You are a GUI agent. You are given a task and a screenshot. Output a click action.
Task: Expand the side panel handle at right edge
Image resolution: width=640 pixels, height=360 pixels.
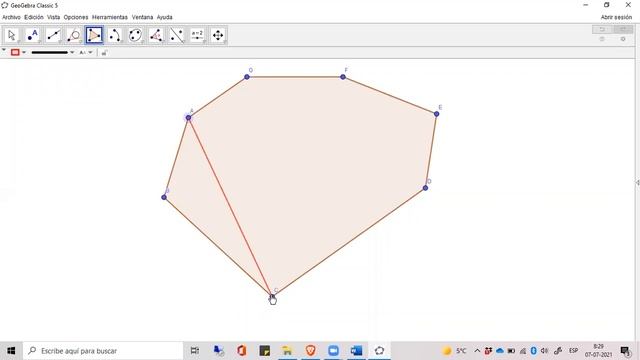(x=638, y=183)
